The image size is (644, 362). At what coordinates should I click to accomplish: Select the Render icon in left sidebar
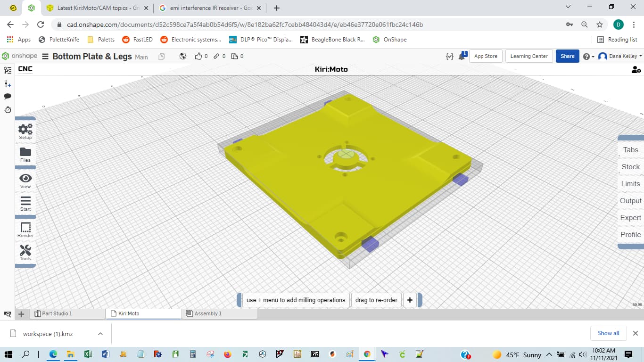pyautogui.click(x=25, y=229)
